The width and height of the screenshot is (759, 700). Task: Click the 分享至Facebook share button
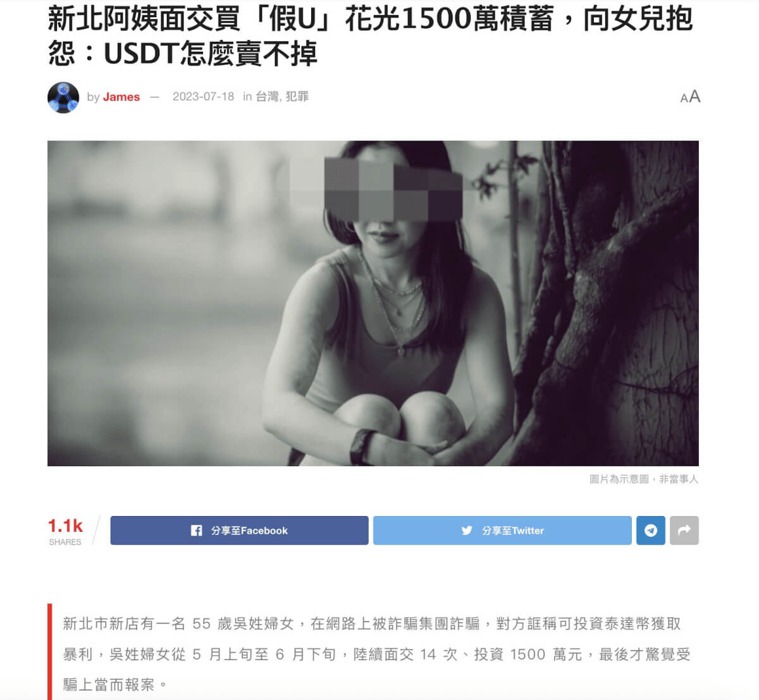pyautogui.click(x=239, y=531)
